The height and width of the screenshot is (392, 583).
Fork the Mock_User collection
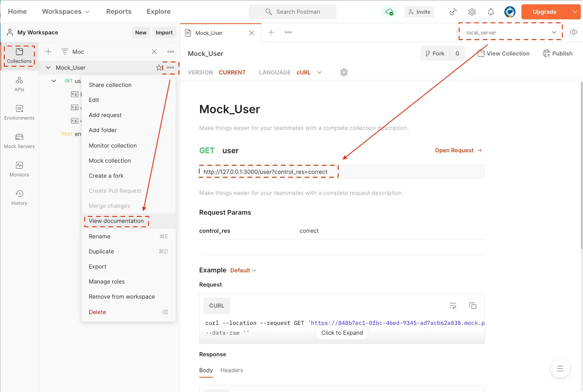coord(435,53)
